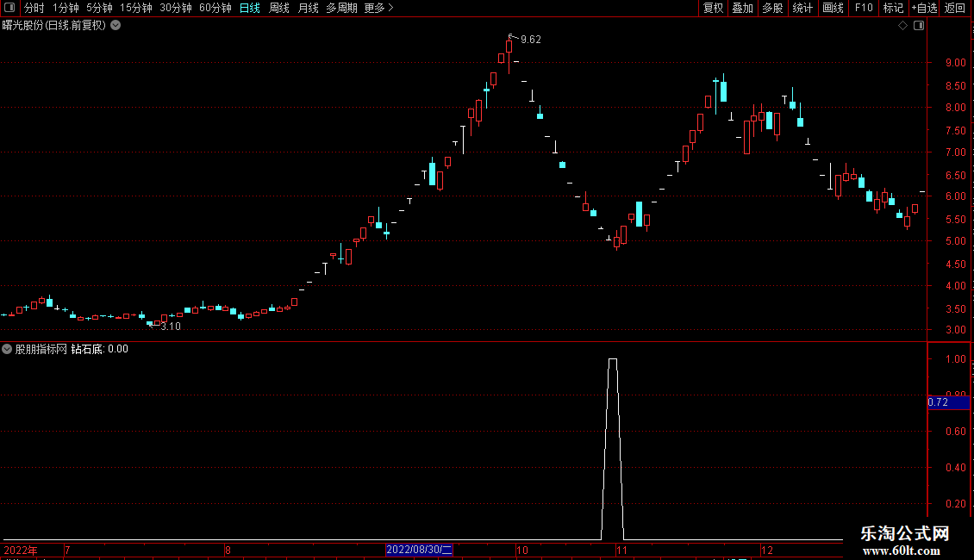974x560 pixels.
Task: Add stock with +自选 button
Action: point(924,8)
